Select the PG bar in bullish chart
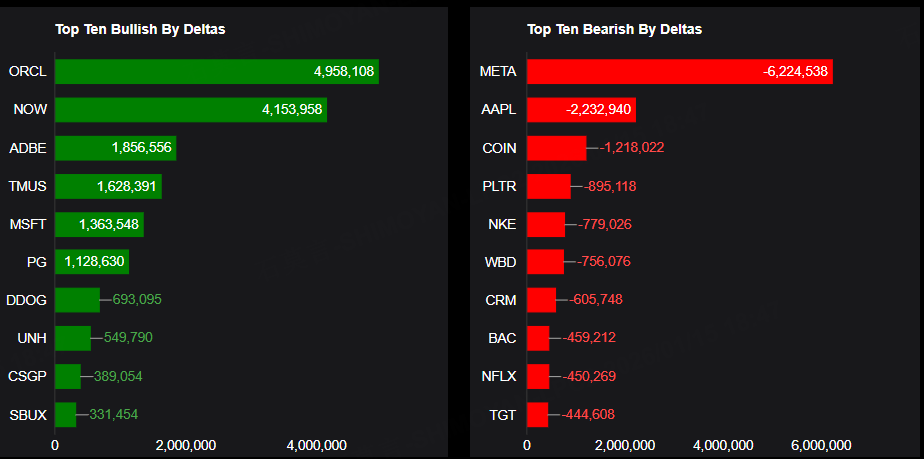Screen dimensions: 924x459 tap(91, 262)
